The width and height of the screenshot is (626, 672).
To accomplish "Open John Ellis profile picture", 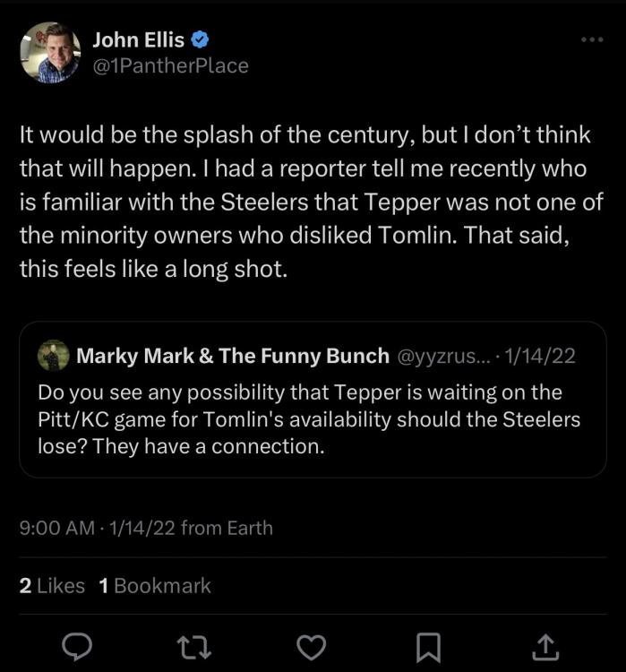I will (x=50, y=53).
